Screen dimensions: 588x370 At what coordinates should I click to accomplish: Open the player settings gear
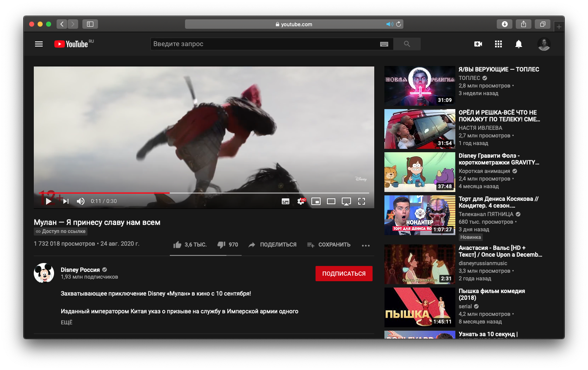[301, 201]
